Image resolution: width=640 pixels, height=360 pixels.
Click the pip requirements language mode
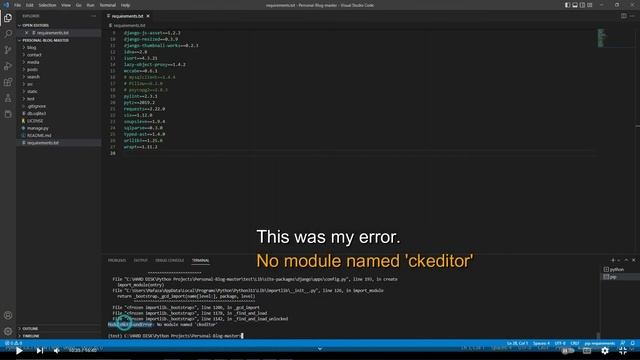600,343
